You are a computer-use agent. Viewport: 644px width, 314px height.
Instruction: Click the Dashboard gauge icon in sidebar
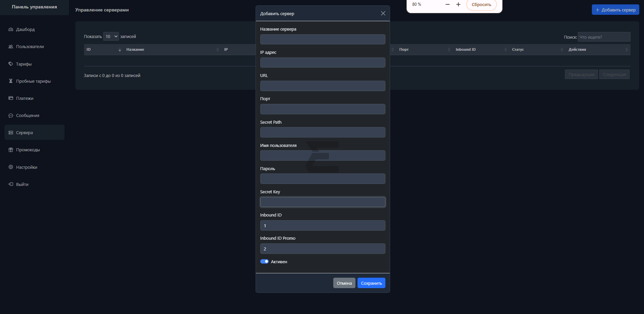coord(11,30)
